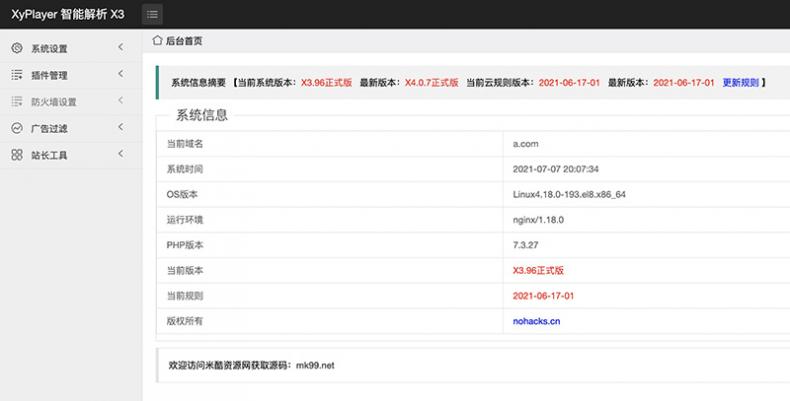
Task: Click the 站长工具 grid icon
Action: [x=17, y=155]
